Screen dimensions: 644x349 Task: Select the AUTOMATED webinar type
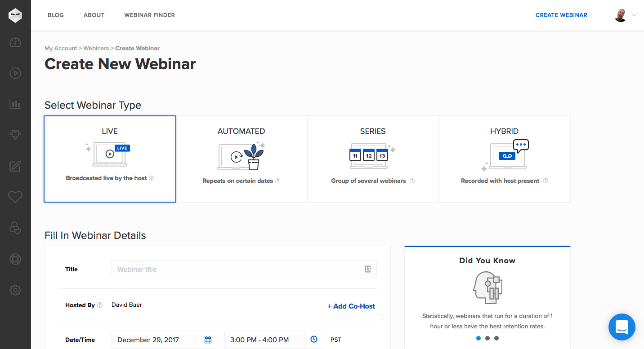click(x=241, y=159)
